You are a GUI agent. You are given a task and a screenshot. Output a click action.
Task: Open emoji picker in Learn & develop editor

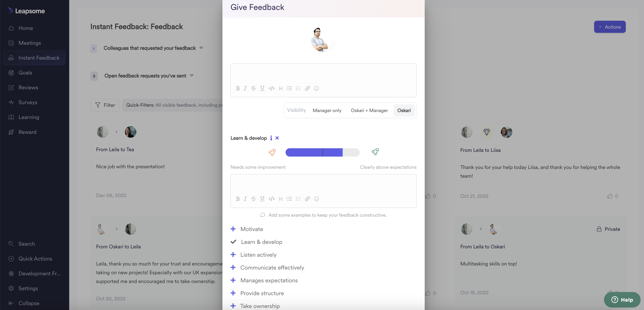pyautogui.click(x=317, y=199)
